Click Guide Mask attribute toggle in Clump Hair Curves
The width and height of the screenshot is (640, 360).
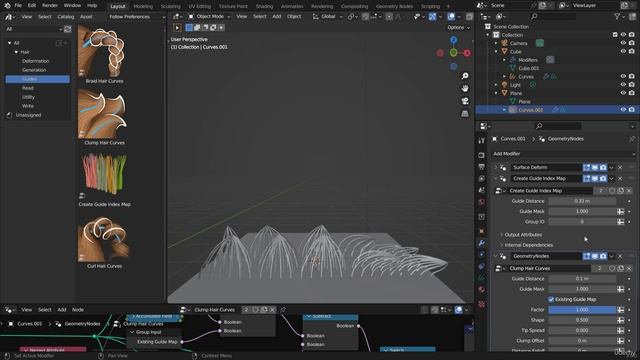click(620, 289)
